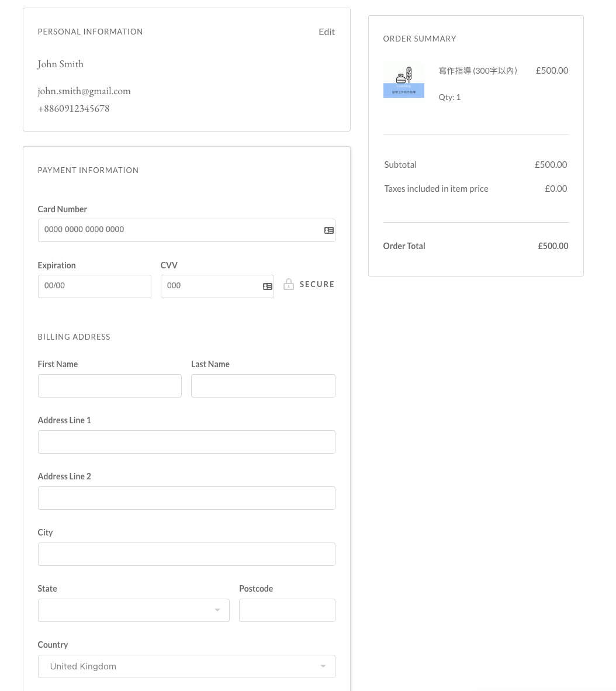The width and height of the screenshot is (616, 691).
Task: Click the autofill icon inside CVV field
Action: point(268,286)
